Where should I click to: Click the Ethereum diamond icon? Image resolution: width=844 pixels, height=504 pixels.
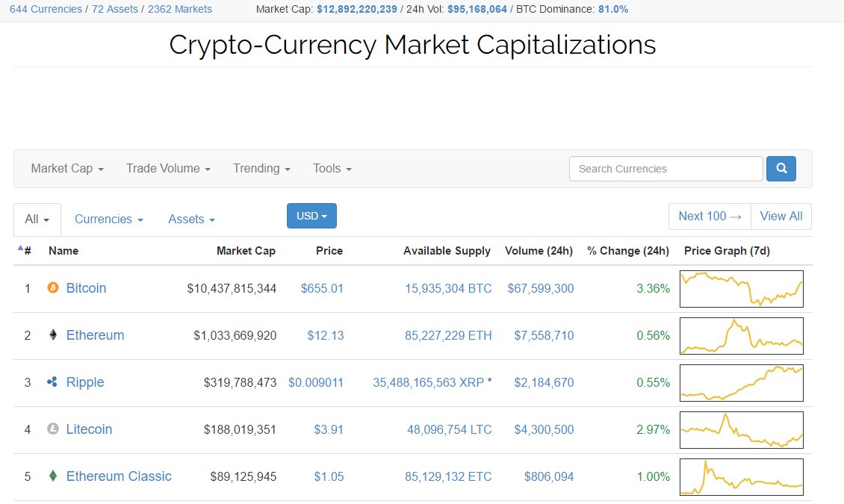click(x=53, y=335)
